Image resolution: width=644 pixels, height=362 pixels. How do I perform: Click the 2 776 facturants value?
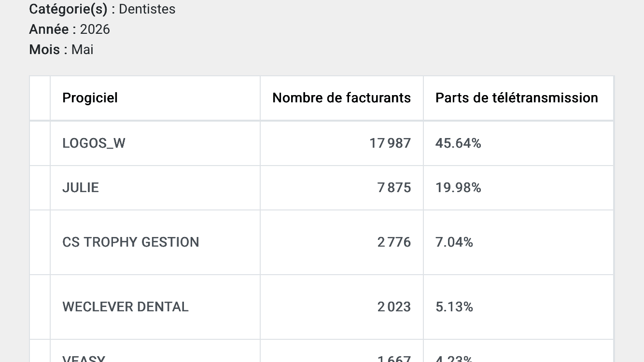(394, 242)
